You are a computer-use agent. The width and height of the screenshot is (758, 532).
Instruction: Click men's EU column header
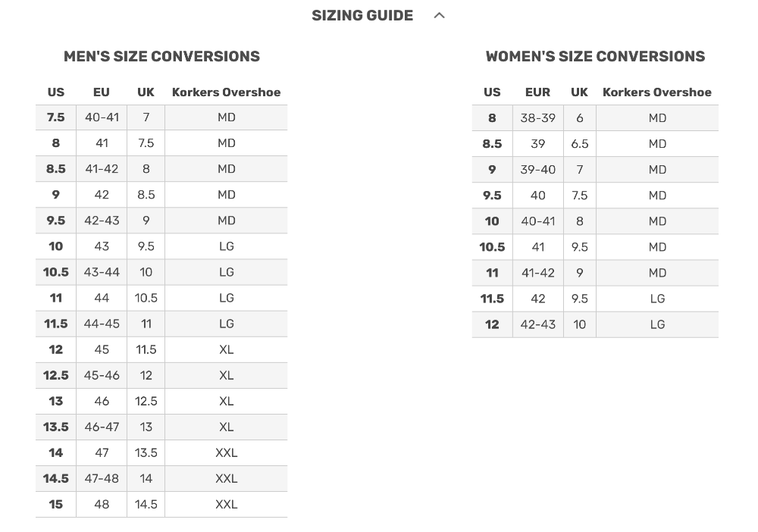click(x=102, y=92)
